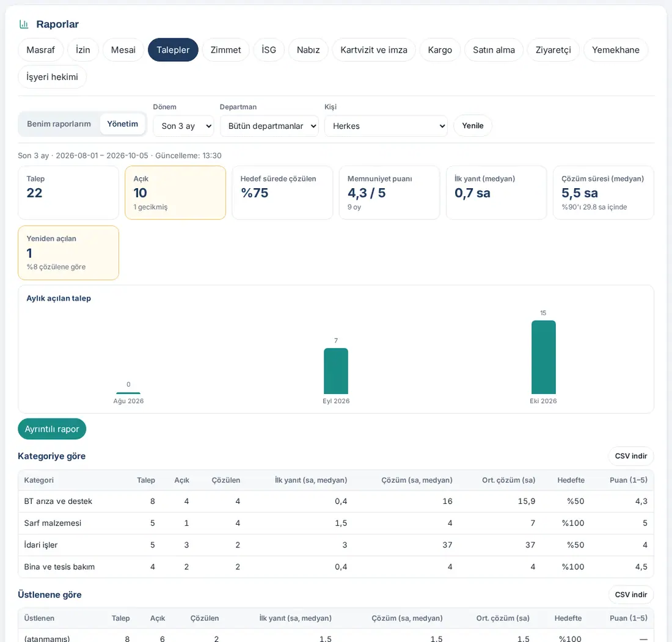Screen dimensions: 672x642
Task: Open the İSG report tab
Action: (269, 49)
